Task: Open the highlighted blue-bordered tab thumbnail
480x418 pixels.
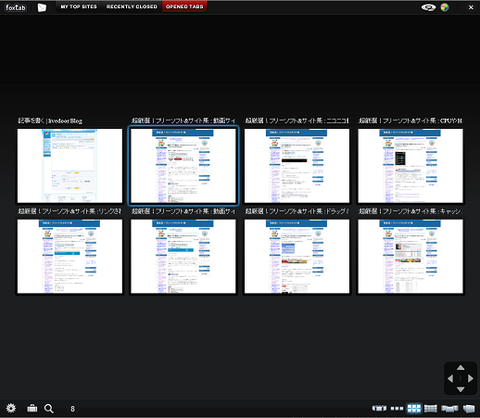Action: (183, 166)
